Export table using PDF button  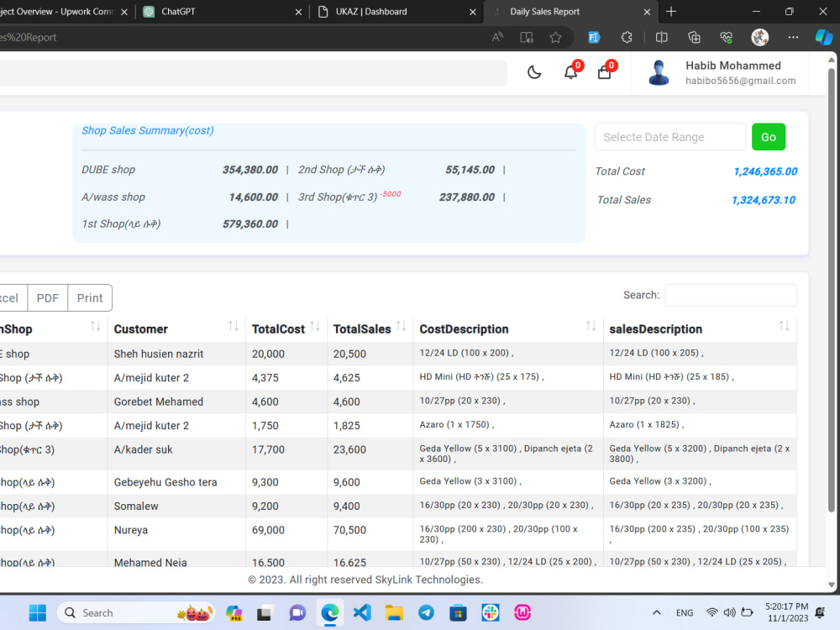[48, 298]
